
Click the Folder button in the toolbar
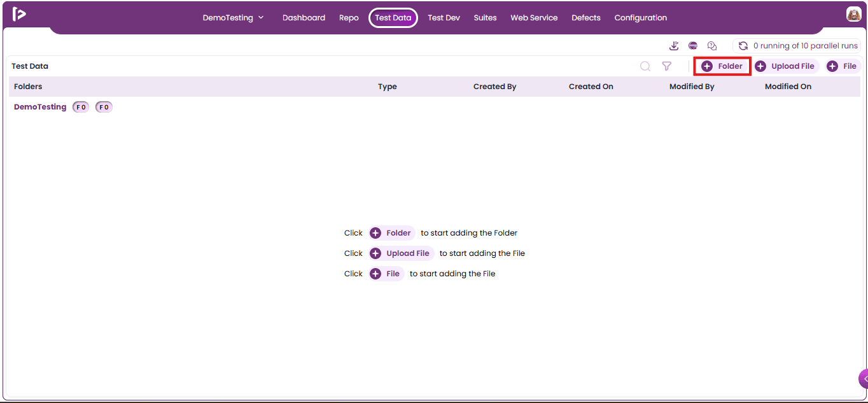(722, 66)
